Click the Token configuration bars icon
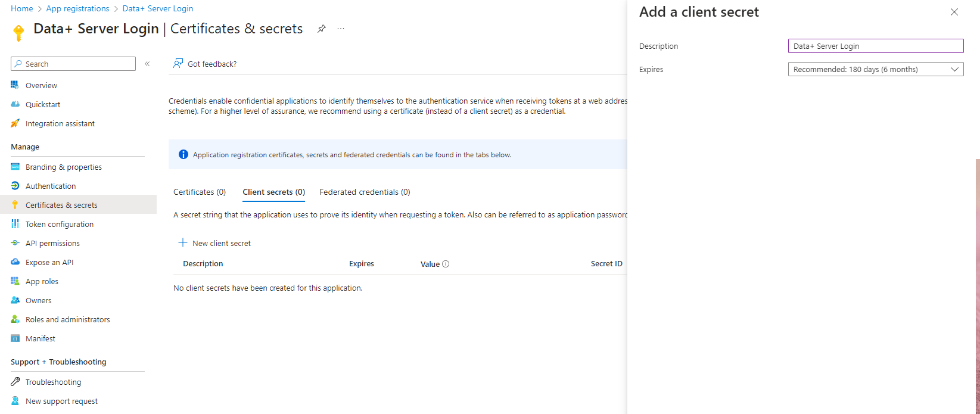 click(x=15, y=224)
